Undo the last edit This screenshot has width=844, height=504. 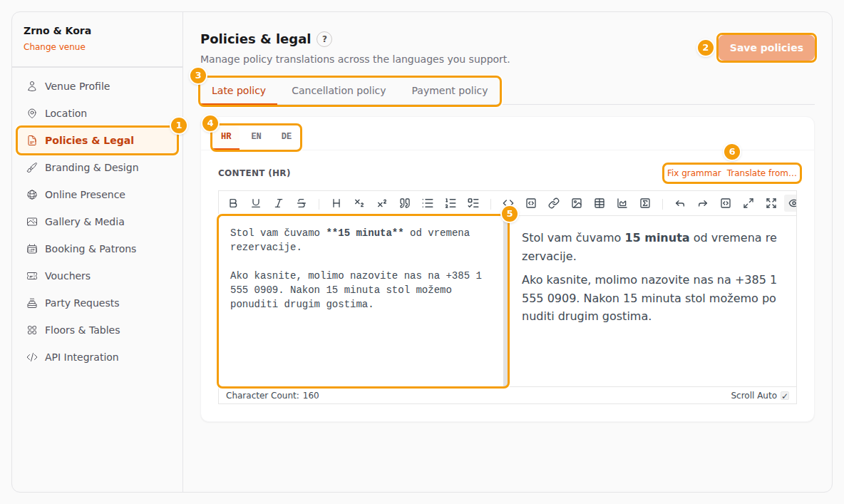pyautogui.click(x=680, y=203)
